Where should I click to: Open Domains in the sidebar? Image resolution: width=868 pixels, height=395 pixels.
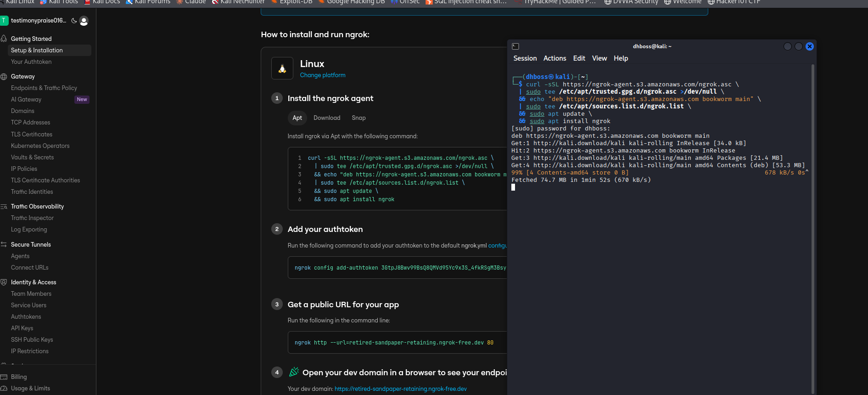point(22,111)
